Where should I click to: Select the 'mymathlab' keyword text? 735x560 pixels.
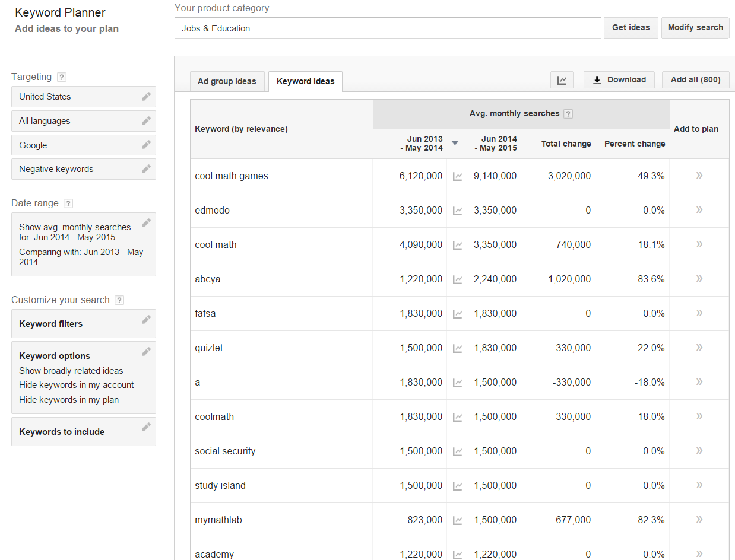pos(218,520)
